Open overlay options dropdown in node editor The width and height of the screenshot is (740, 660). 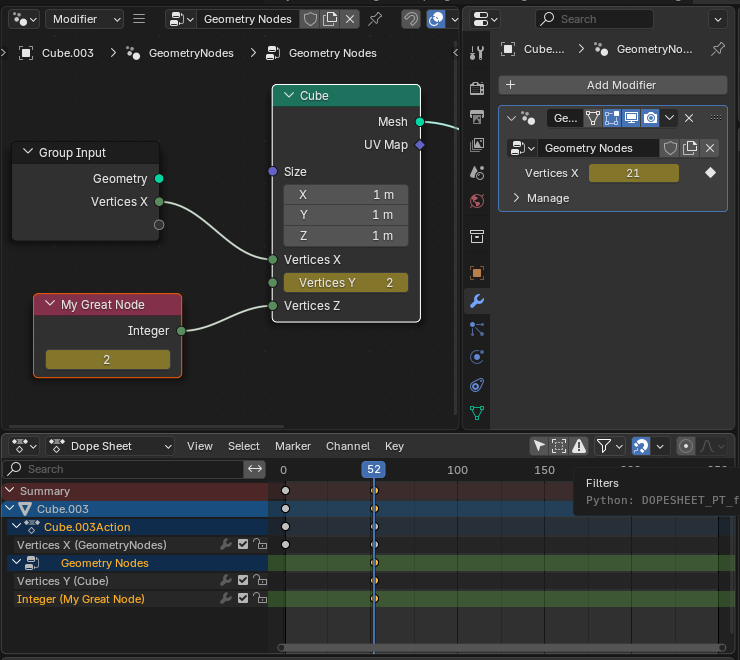454,19
